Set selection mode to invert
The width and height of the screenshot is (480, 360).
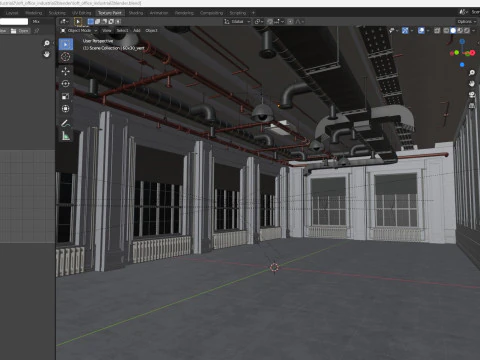click(x=111, y=22)
